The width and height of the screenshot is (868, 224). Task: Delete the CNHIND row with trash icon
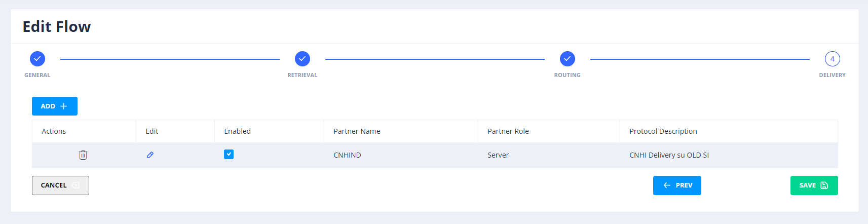(x=83, y=155)
